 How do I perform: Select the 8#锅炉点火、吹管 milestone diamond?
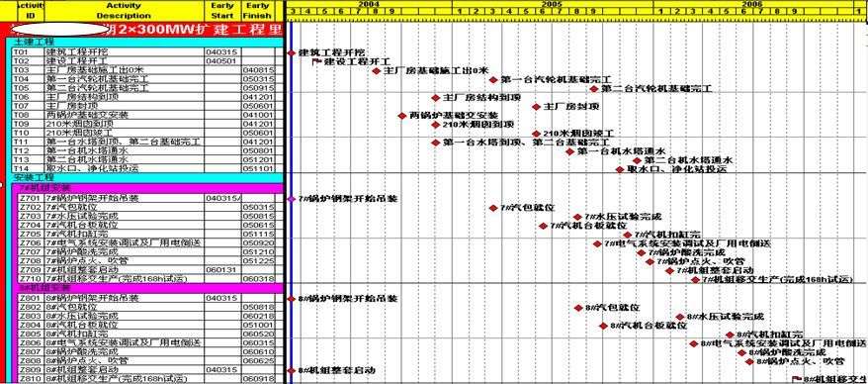pyautogui.click(x=749, y=362)
